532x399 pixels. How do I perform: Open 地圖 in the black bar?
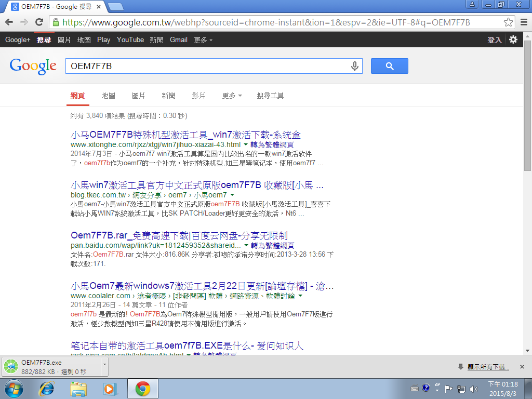click(x=84, y=40)
